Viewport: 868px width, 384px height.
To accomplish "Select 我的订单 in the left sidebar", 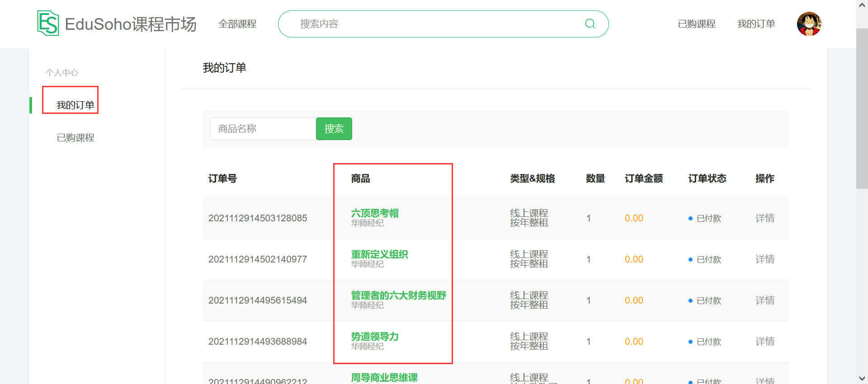I will coord(75,105).
